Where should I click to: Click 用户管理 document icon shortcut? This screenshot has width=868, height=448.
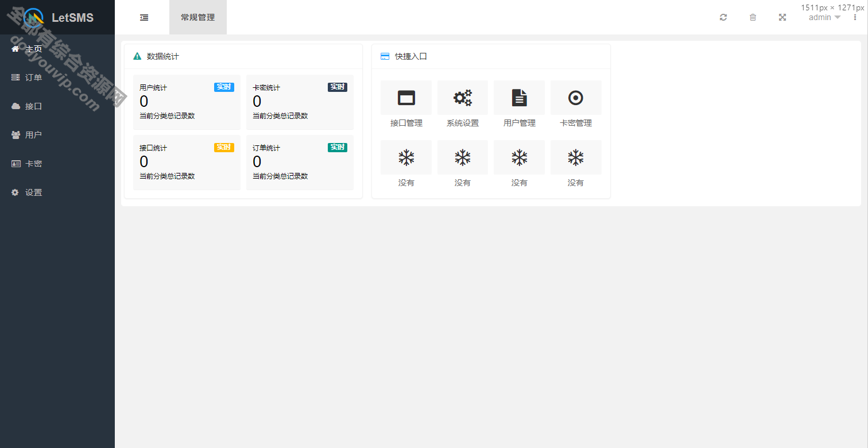pyautogui.click(x=520, y=98)
